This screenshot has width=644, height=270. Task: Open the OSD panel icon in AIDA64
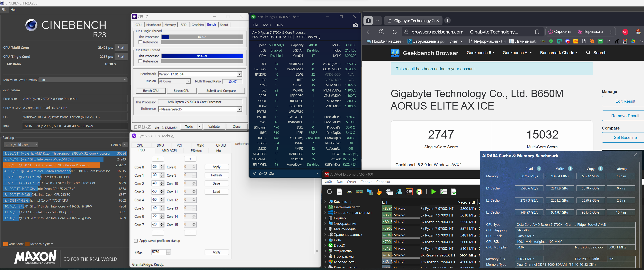[409, 192]
